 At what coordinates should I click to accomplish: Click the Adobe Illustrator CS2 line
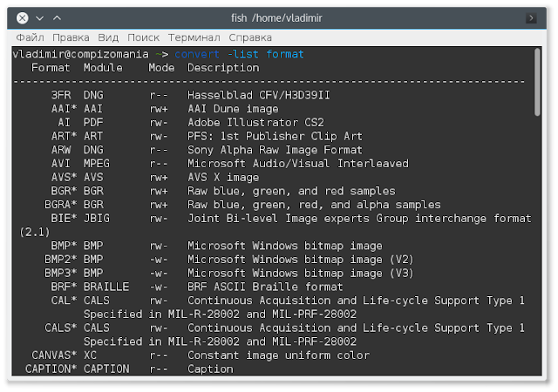coord(255,123)
